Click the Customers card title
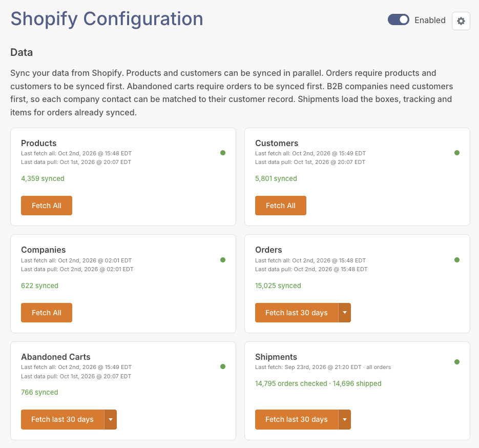Image resolution: width=479 pixels, height=448 pixels. coord(277,143)
